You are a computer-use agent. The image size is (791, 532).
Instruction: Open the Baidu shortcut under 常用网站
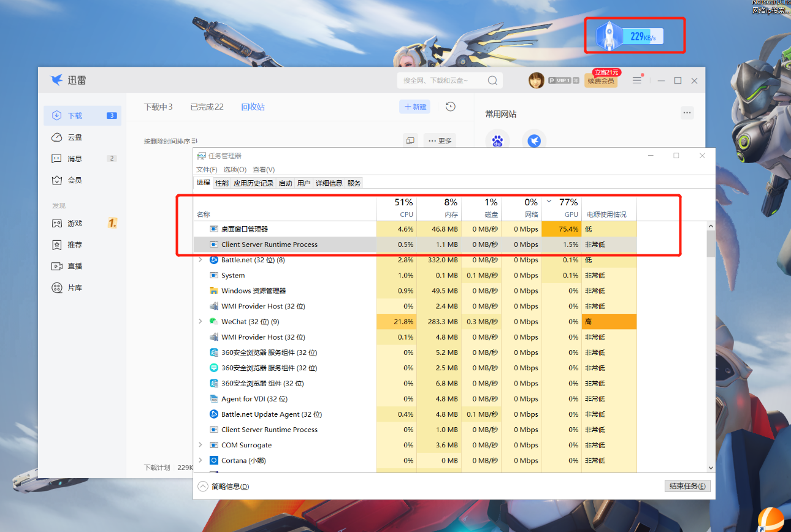point(497,140)
